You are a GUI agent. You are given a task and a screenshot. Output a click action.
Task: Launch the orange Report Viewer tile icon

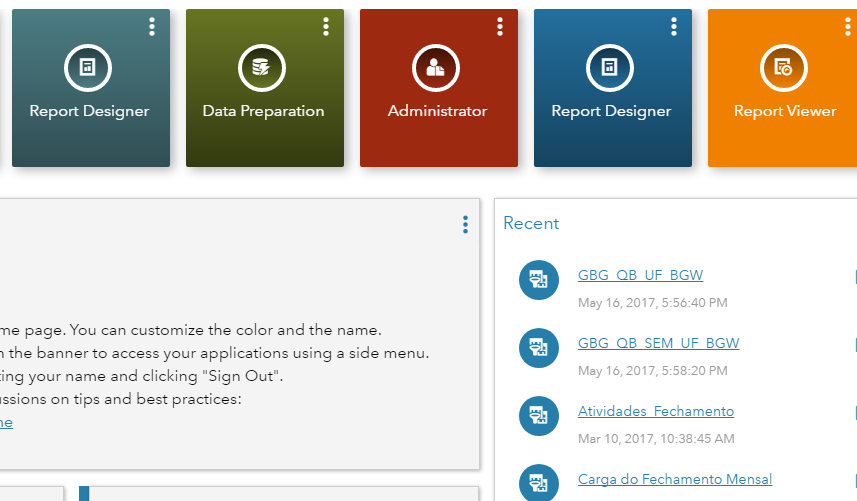click(x=784, y=68)
